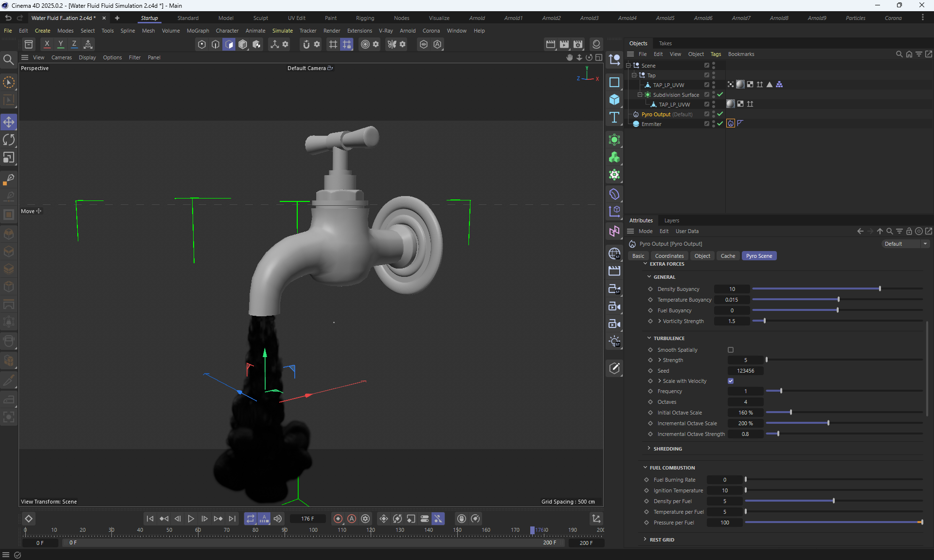This screenshot has width=934, height=560.
Task: Open the Simulate menu
Action: point(282,31)
